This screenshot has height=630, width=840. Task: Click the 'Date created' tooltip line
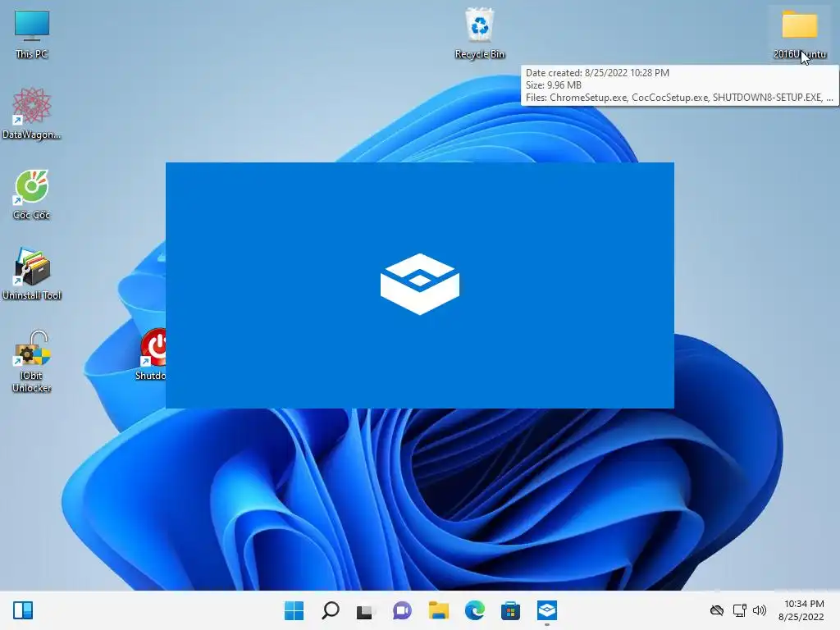pos(597,73)
